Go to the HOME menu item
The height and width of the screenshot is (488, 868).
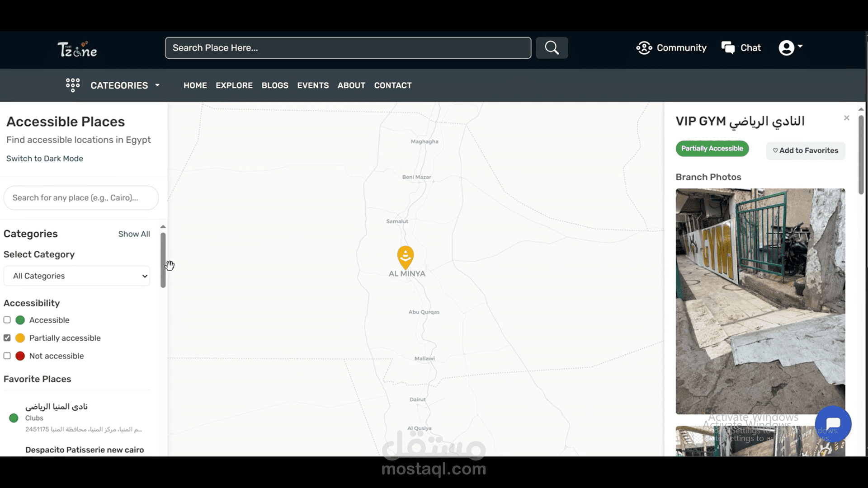pos(195,85)
